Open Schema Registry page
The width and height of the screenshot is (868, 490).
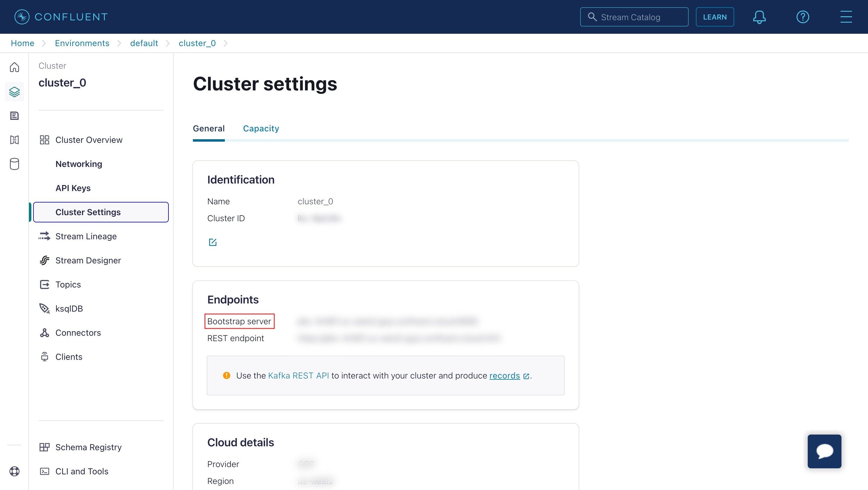[x=89, y=447]
